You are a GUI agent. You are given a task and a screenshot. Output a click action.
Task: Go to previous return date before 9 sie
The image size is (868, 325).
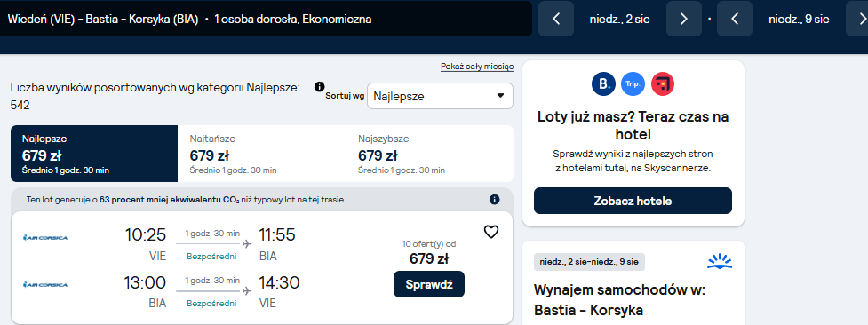[735, 19]
